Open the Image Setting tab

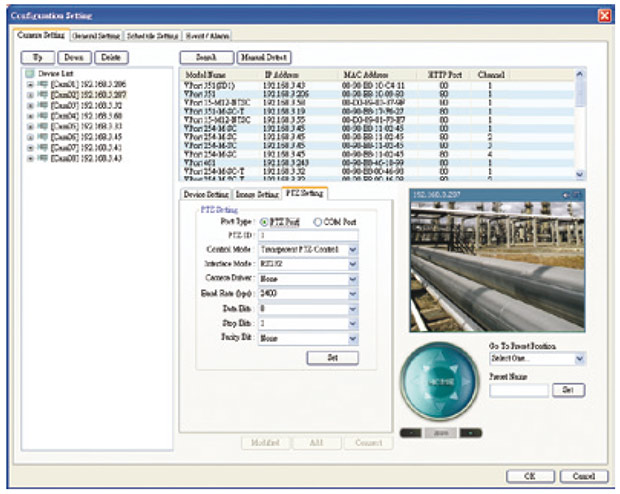point(258,193)
